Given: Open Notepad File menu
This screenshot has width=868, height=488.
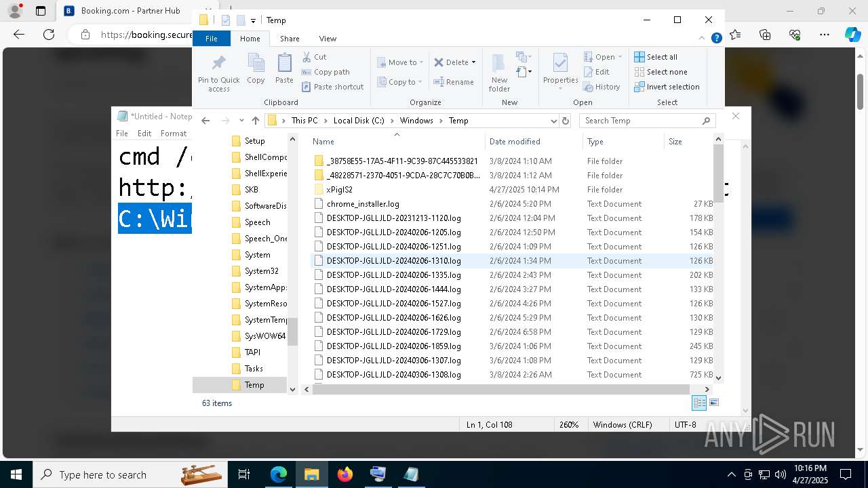Looking at the screenshot, I should [122, 134].
